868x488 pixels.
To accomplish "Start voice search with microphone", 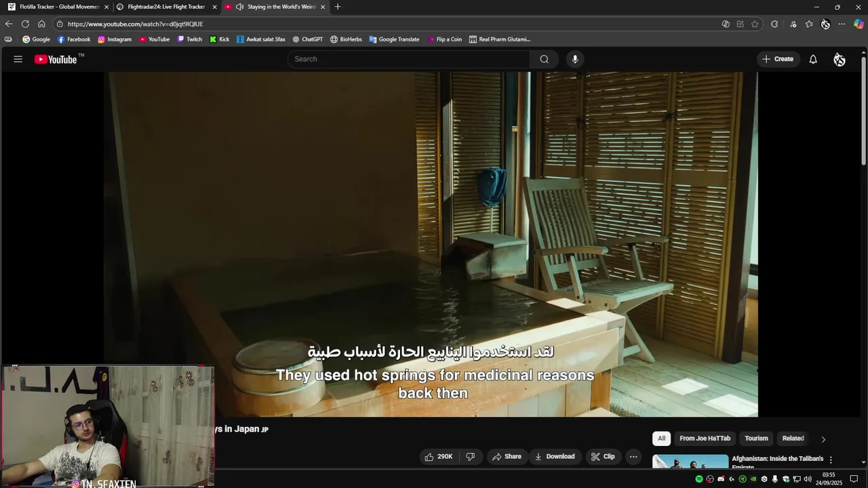I will tap(575, 59).
